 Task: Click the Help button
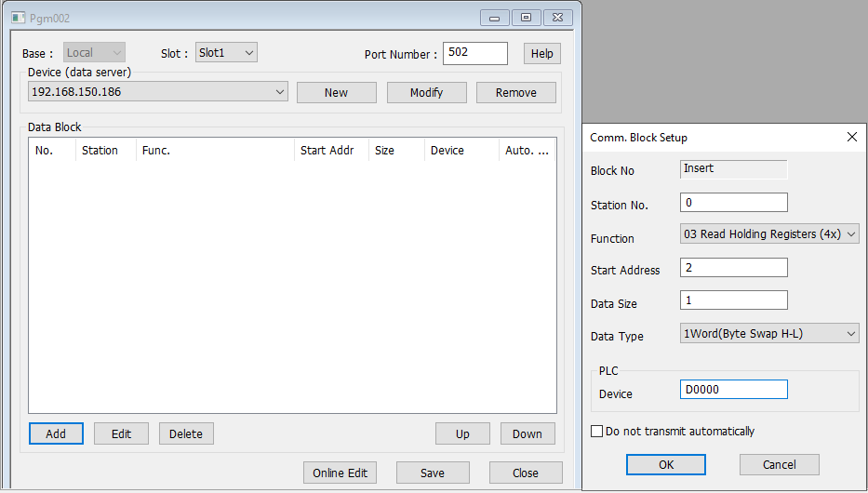coord(542,54)
